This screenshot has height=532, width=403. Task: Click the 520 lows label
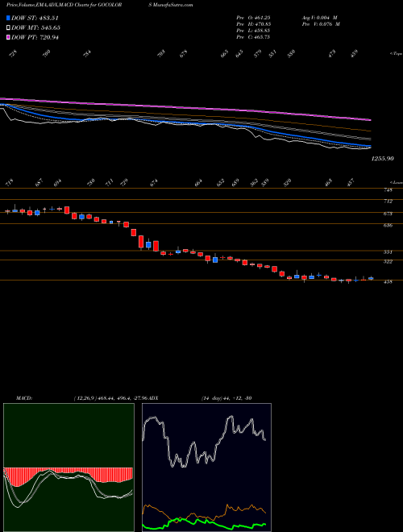[x=288, y=182]
